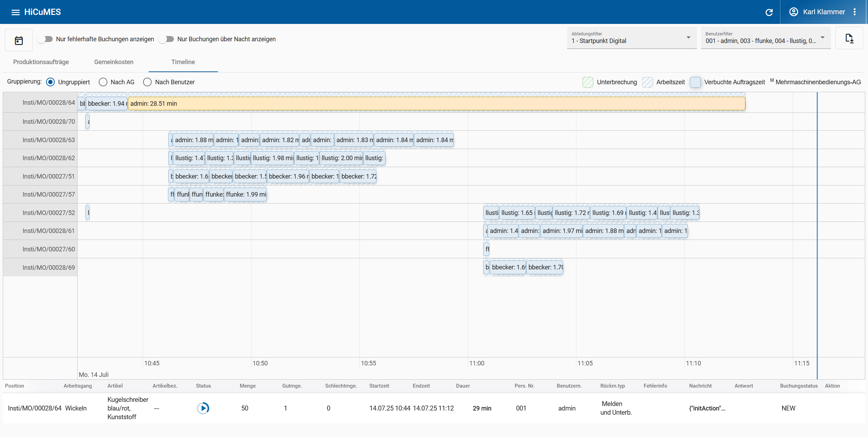Open Karl Klammer user account icon
Screen dimensions: 868x441
(x=794, y=12)
